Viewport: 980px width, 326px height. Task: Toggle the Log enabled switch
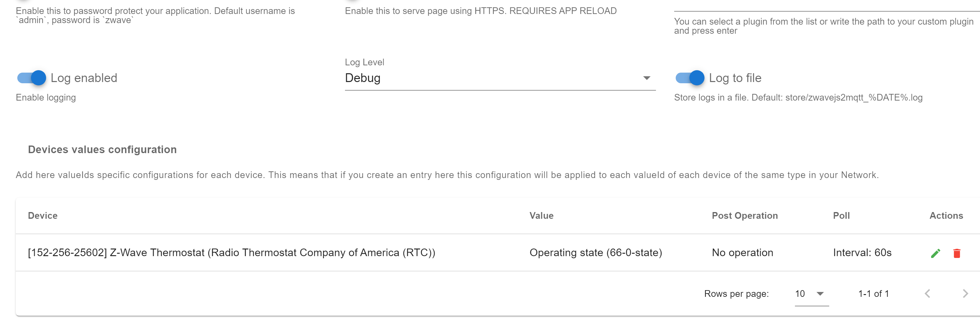tap(32, 78)
